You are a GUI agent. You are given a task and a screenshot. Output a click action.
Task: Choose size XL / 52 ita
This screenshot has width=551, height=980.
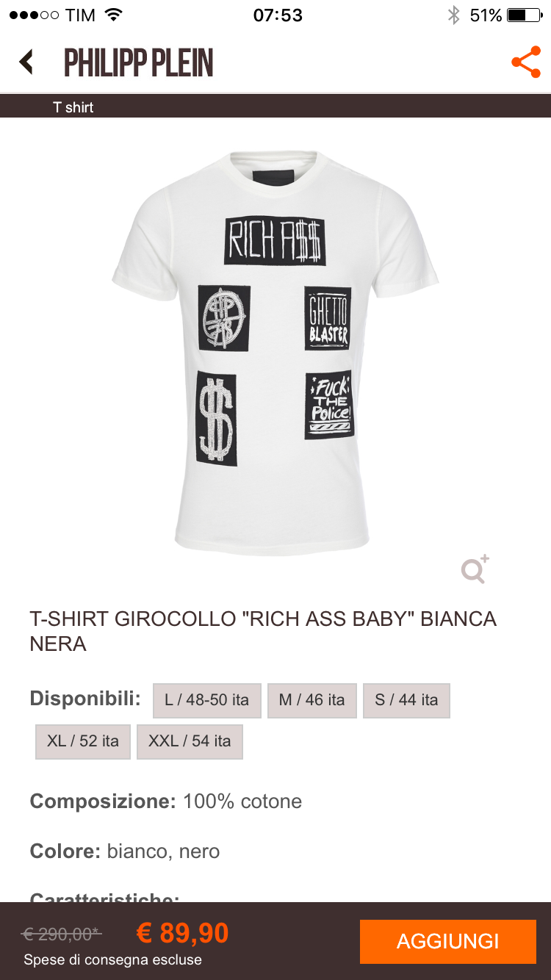click(83, 741)
